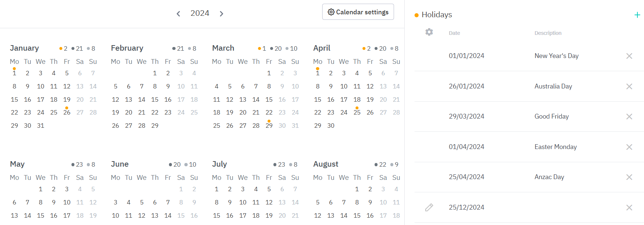This screenshot has height=225, width=644.
Task: Go to previous year arrow
Action: (179, 14)
